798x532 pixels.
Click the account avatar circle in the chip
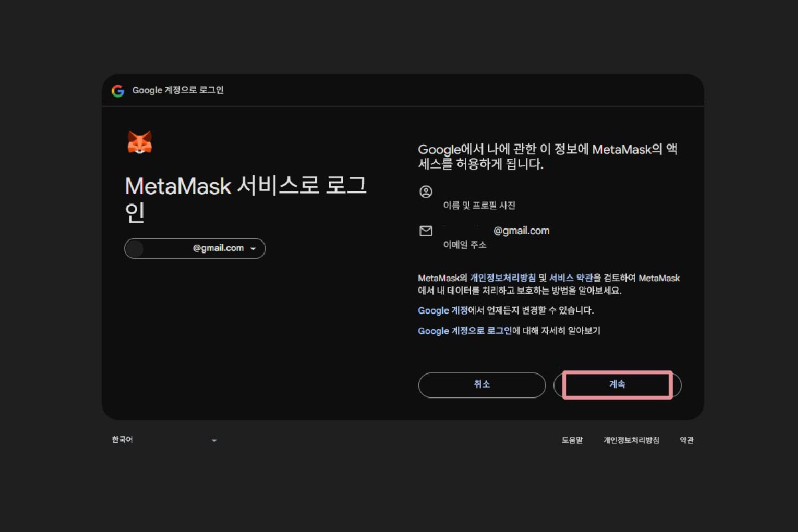tap(135, 248)
